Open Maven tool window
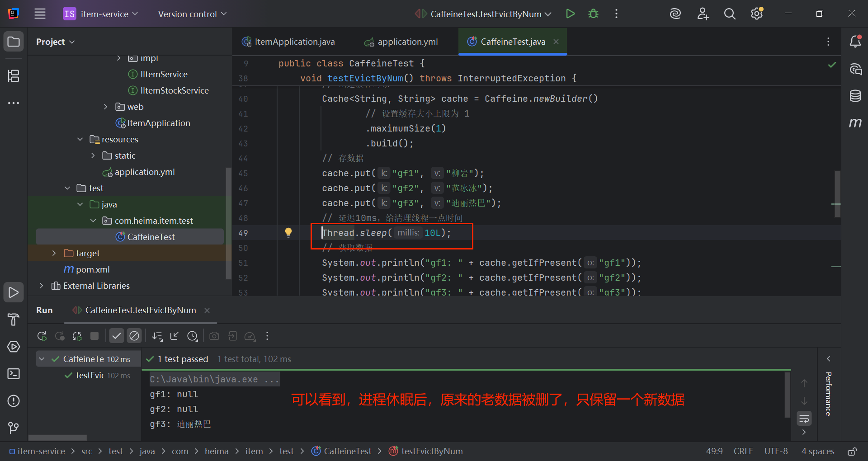This screenshot has height=461, width=868. click(855, 122)
